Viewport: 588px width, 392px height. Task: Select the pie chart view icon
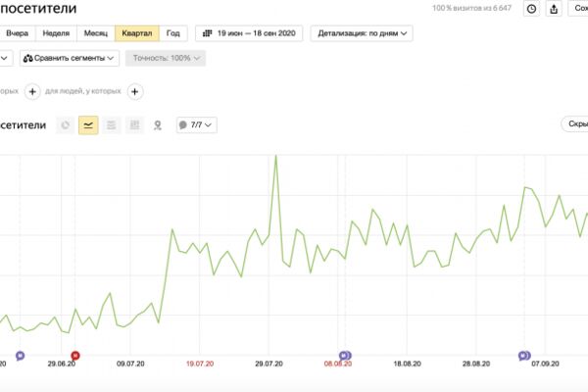pyautogui.click(x=66, y=124)
